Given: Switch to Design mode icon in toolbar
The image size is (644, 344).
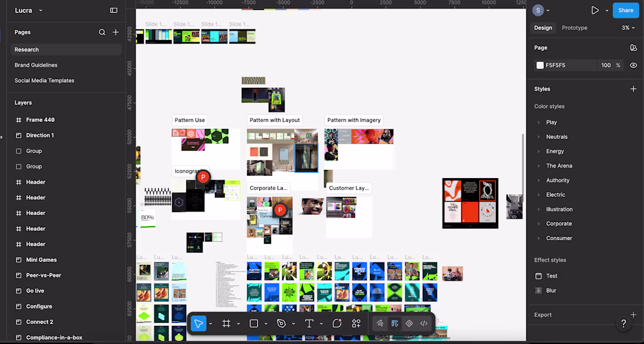Looking at the screenshot, I should click(395, 324).
